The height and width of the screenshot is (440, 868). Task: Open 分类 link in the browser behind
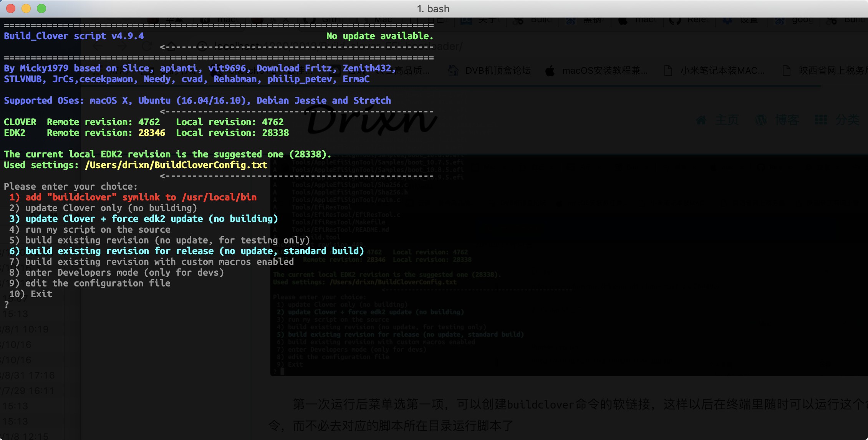tap(848, 120)
